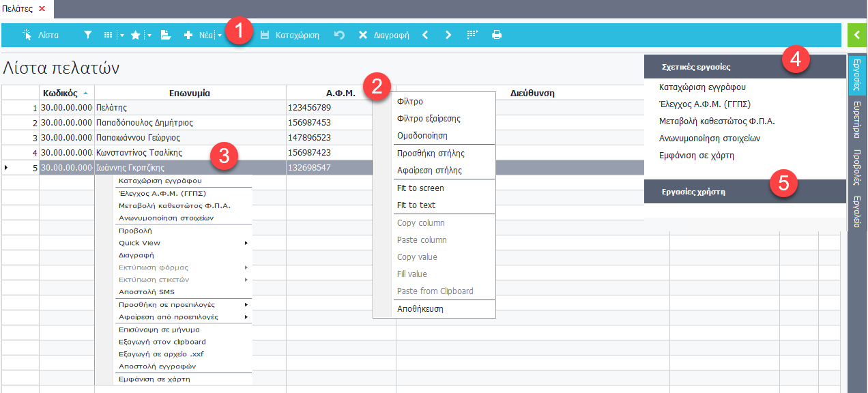The image size is (868, 393).
Task: Click the star favorites icon
Action: pos(135,35)
